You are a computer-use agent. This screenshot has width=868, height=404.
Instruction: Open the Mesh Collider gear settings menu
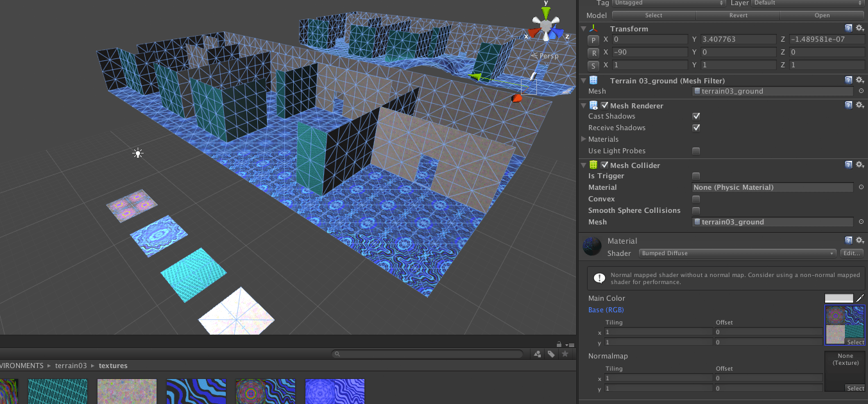pos(860,164)
